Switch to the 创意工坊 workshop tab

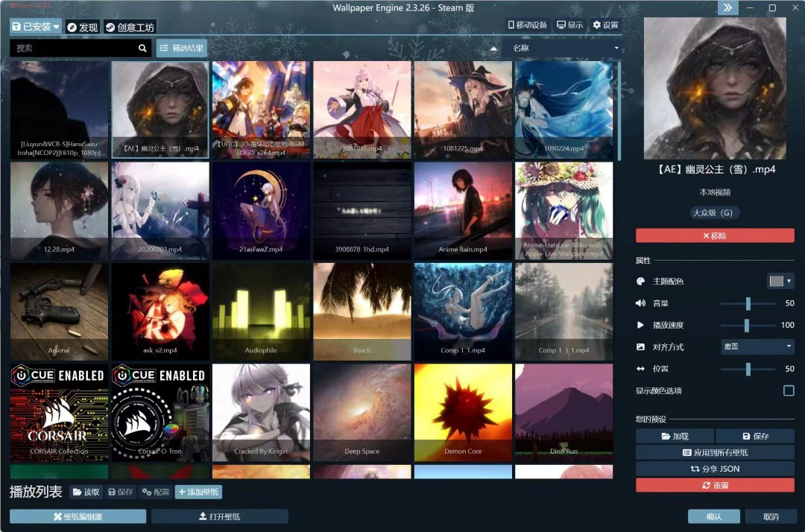pos(130,28)
